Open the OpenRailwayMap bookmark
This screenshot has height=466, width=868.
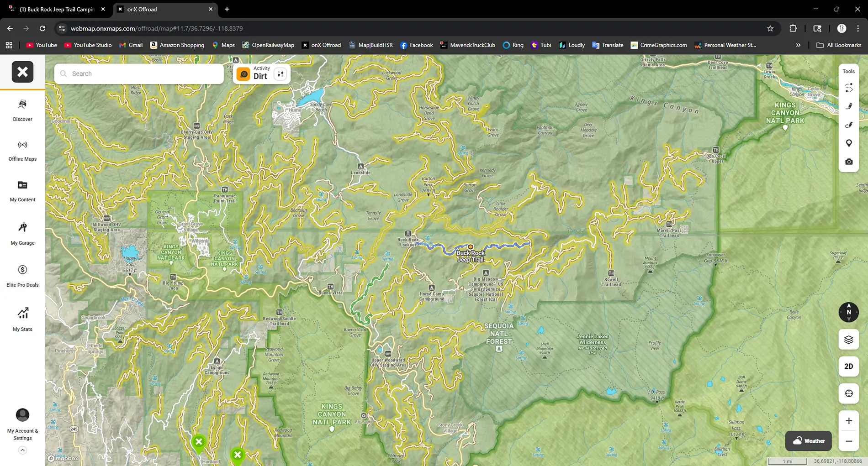(268, 45)
